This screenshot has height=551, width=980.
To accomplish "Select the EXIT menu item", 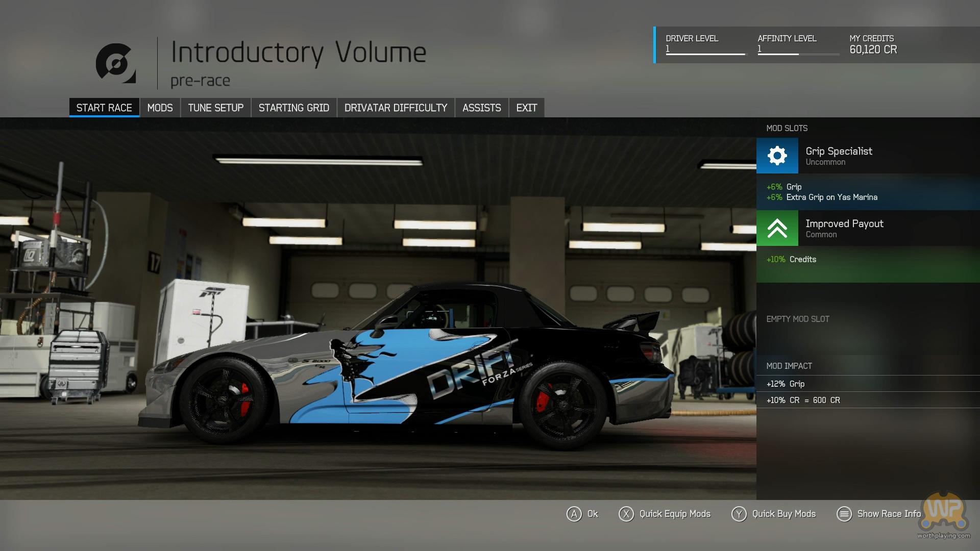I will (526, 108).
